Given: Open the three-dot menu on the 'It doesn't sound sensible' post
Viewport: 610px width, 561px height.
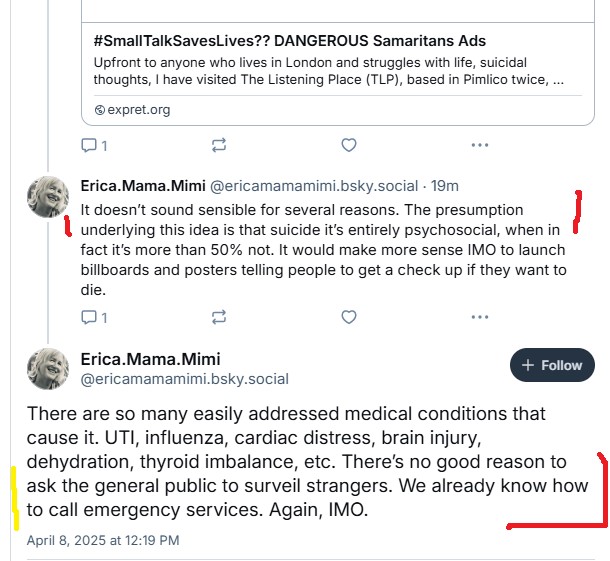Looking at the screenshot, I should coord(479,317).
